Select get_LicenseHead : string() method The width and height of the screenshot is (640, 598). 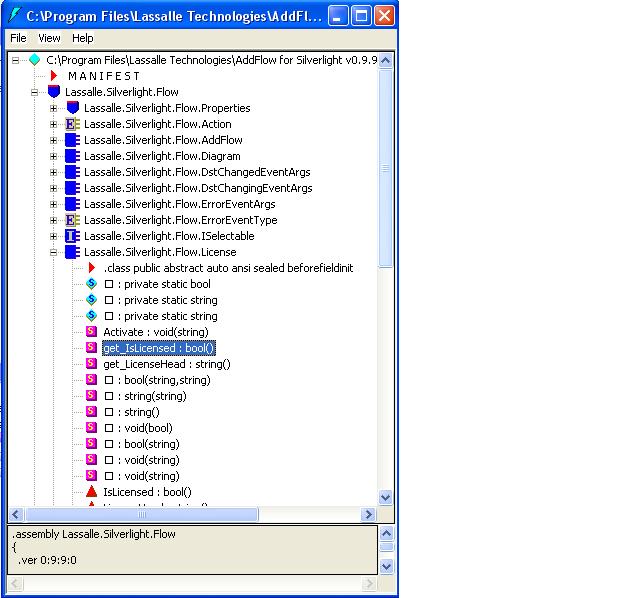click(x=167, y=364)
